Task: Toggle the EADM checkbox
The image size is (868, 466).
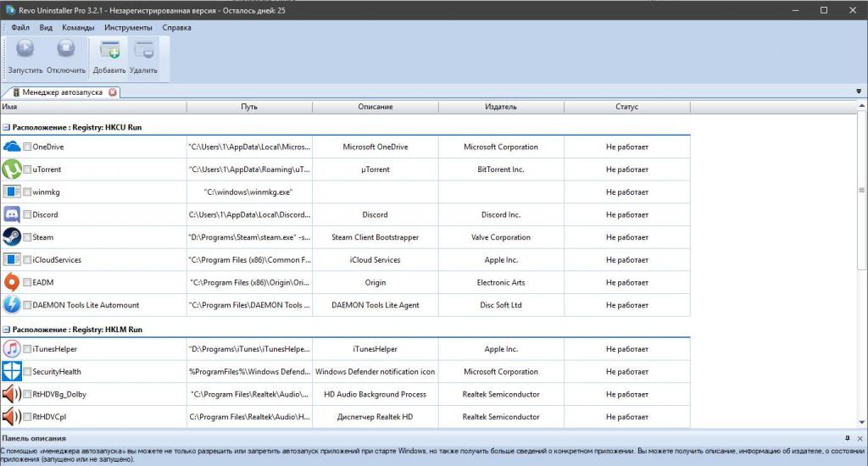Action: [x=27, y=282]
